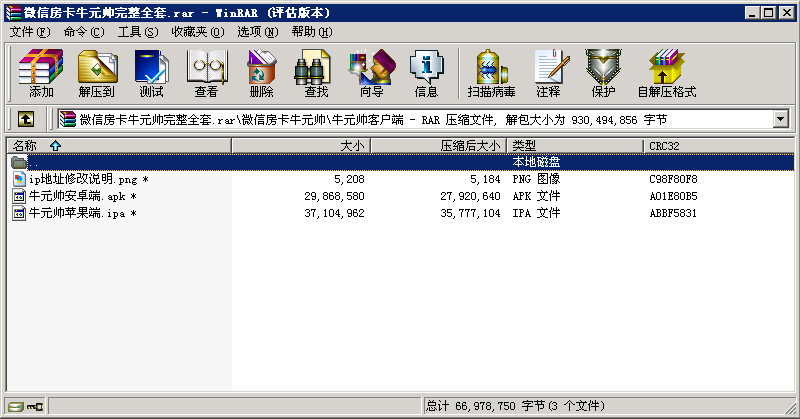Image resolution: width=800 pixels, height=419 pixels.
Task: Open the 收藏夹(O) menu
Action: (194, 32)
